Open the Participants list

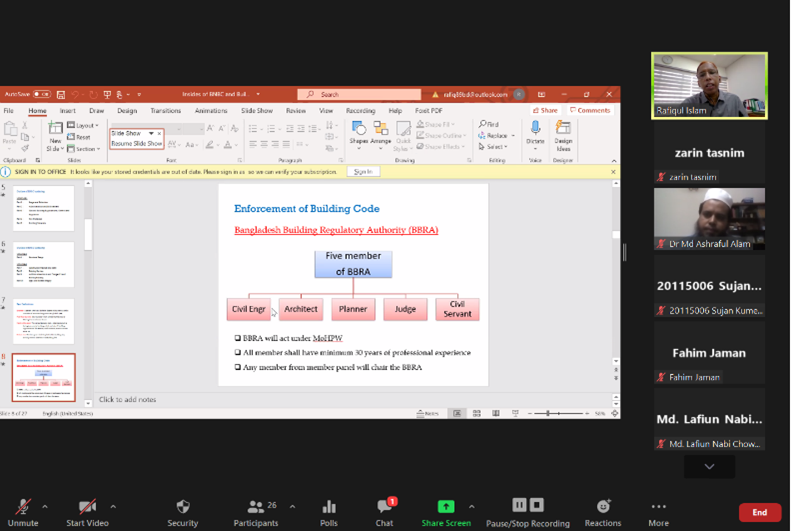tap(256, 507)
